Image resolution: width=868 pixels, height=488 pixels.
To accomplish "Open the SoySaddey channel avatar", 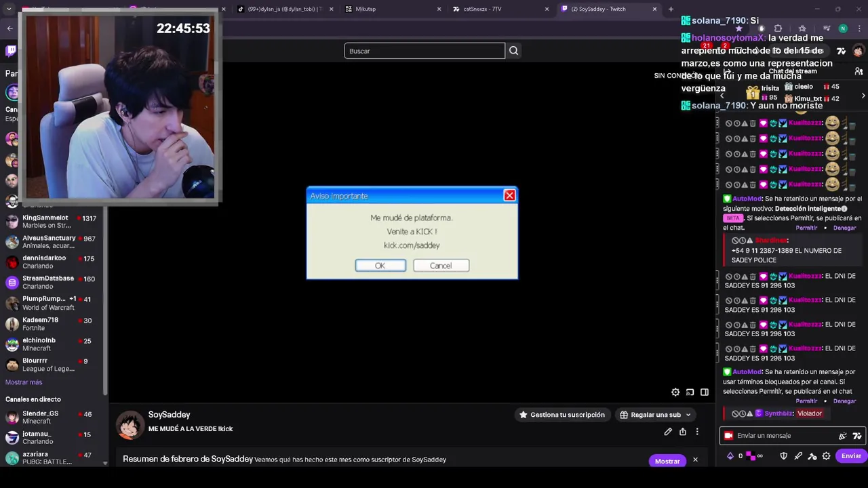I will click(130, 425).
